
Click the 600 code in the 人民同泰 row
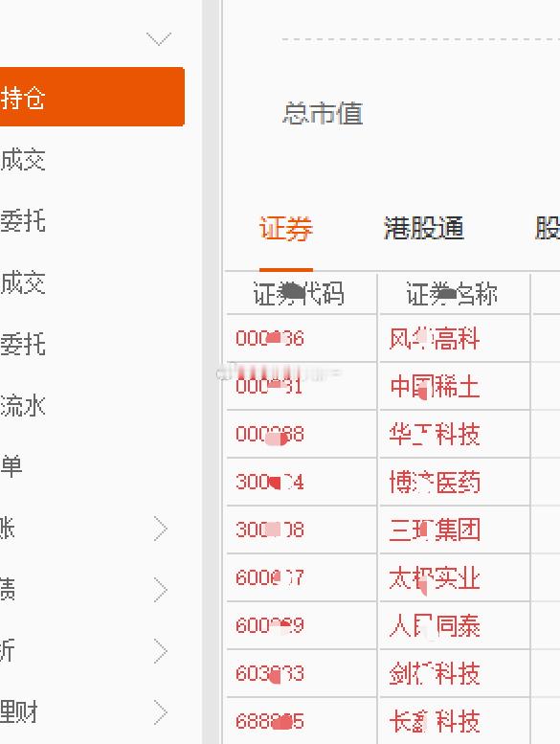[270, 626]
